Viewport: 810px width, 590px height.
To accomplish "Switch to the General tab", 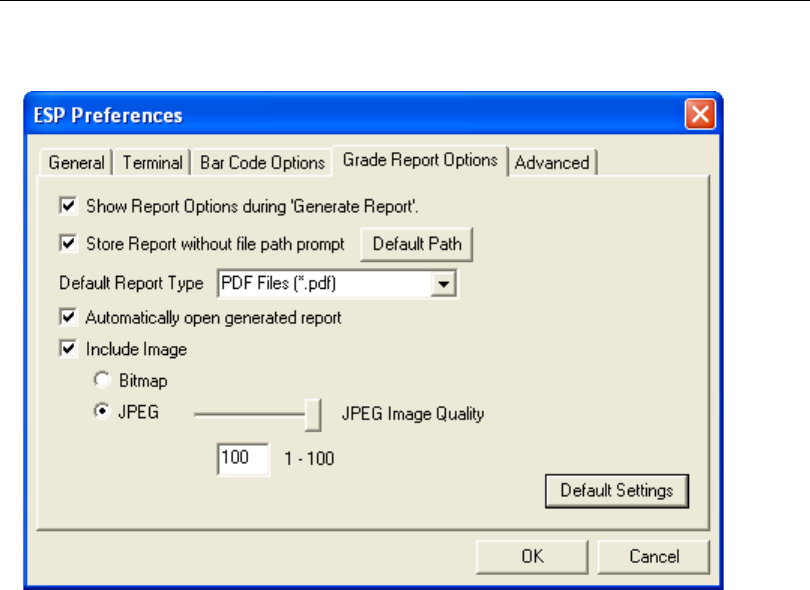I will tap(76, 163).
